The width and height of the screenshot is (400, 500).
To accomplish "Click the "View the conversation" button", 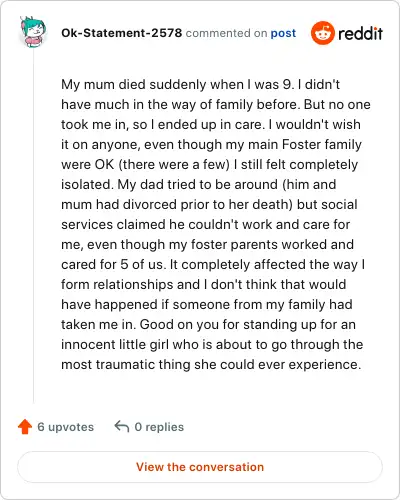I will pyautogui.click(x=200, y=467).
